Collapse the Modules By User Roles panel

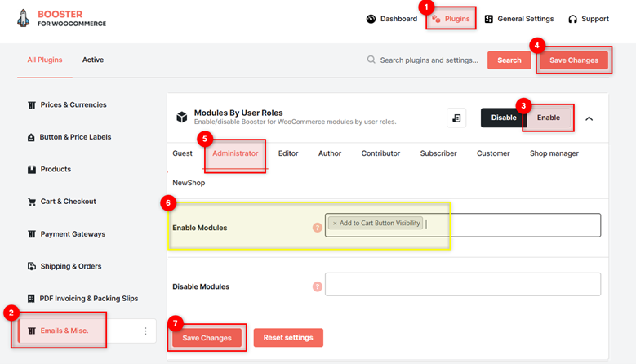[x=589, y=118]
